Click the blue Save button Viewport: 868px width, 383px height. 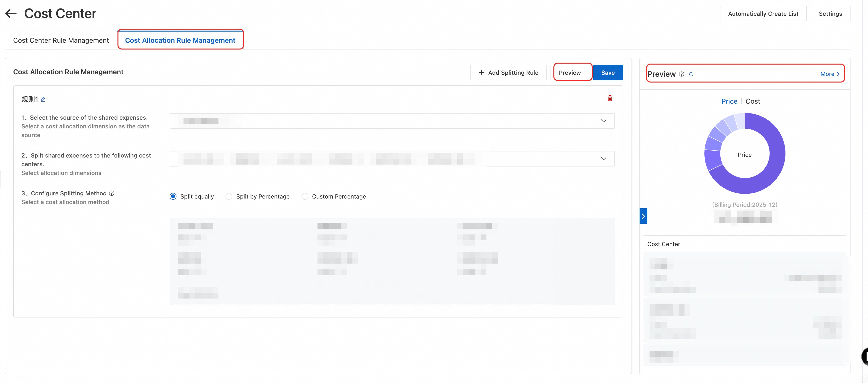tap(608, 73)
